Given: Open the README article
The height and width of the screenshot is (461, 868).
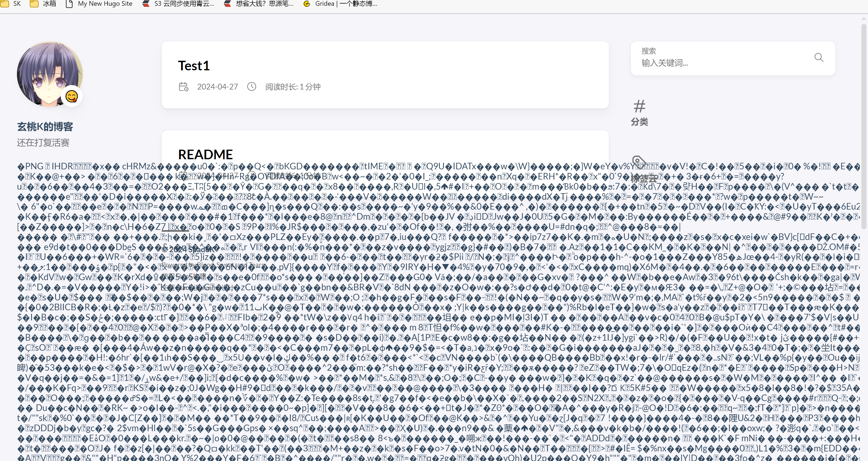Looking at the screenshot, I should pyautogui.click(x=205, y=154).
